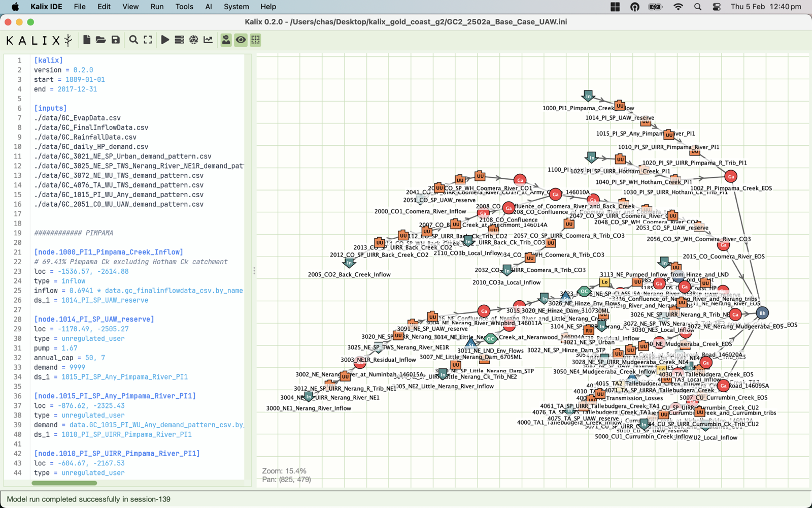Open the System menu
Image resolution: width=812 pixels, height=508 pixels.
pos(236,7)
